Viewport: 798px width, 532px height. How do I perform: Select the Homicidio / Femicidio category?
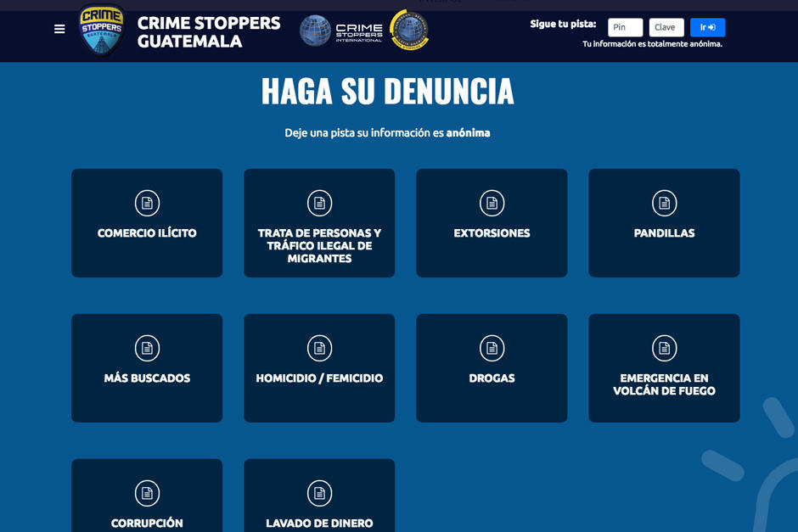pos(319,378)
